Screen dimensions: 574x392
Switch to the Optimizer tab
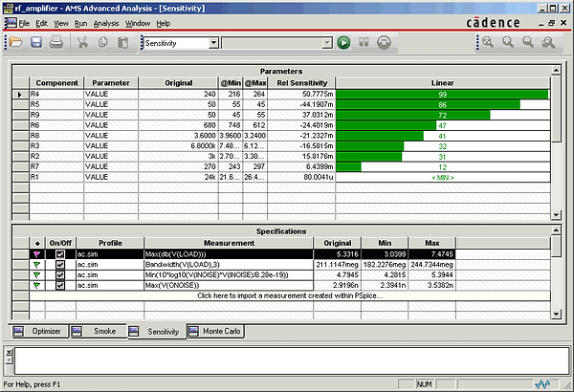[x=39, y=331]
